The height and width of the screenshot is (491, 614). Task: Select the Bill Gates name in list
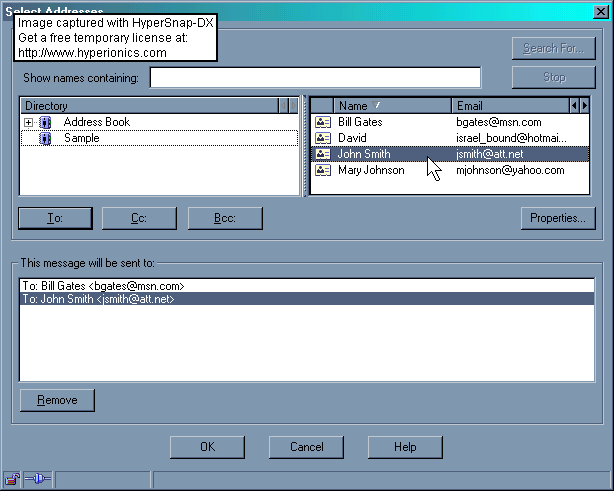click(360, 122)
